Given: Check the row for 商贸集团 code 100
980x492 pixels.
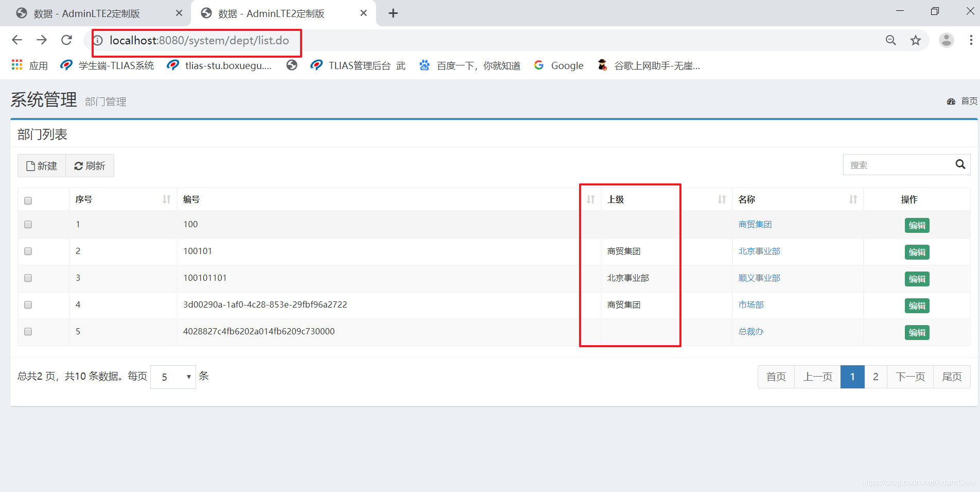Looking at the screenshot, I should point(28,225).
